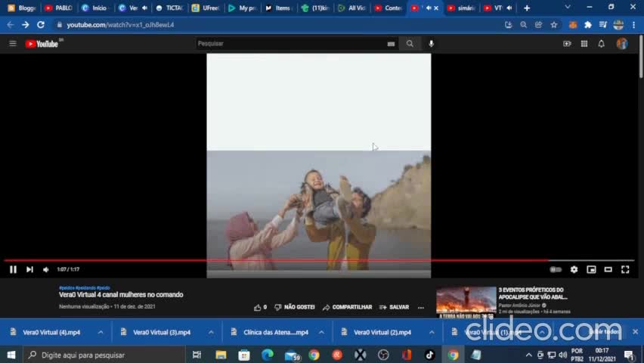Open the browser zoom magnifier icon
The height and width of the screenshot is (363, 644).
tap(523, 25)
